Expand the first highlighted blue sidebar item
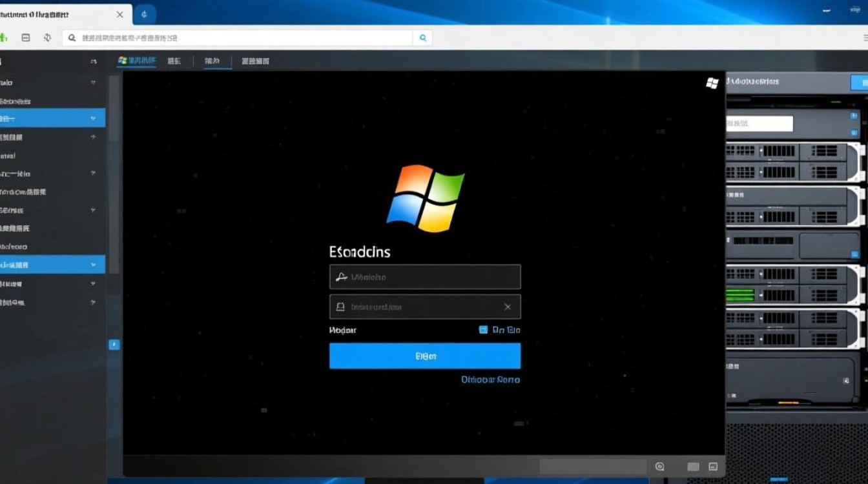Image resolution: width=868 pixels, height=484 pixels. click(94, 119)
